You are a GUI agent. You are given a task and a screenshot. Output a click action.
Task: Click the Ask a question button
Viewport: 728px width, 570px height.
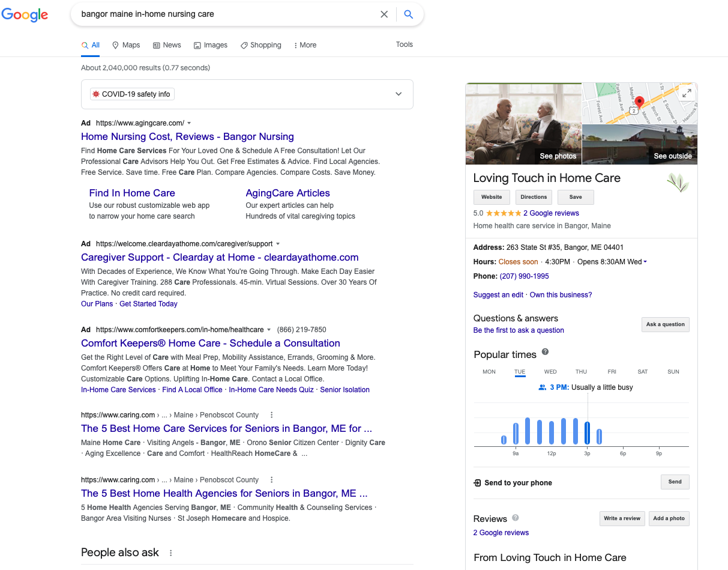[x=665, y=324]
